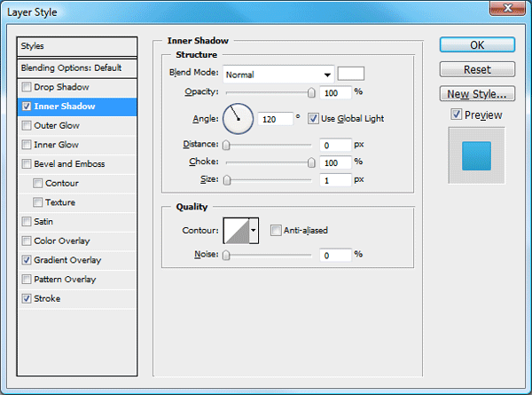Click the Reset button
Image resolution: width=532 pixels, height=395 pixels.
coord(477,69)
